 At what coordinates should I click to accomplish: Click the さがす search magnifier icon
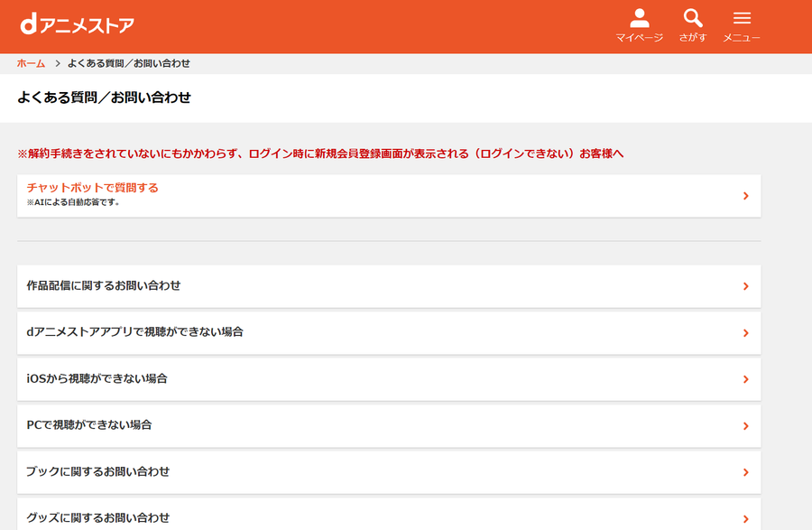pos(693,18)
